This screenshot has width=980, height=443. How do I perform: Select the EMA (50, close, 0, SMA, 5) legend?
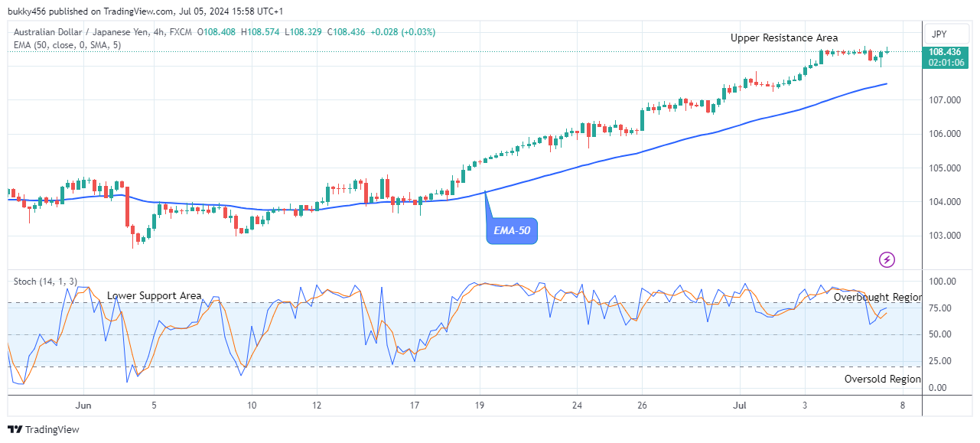[x=67, y=45]
